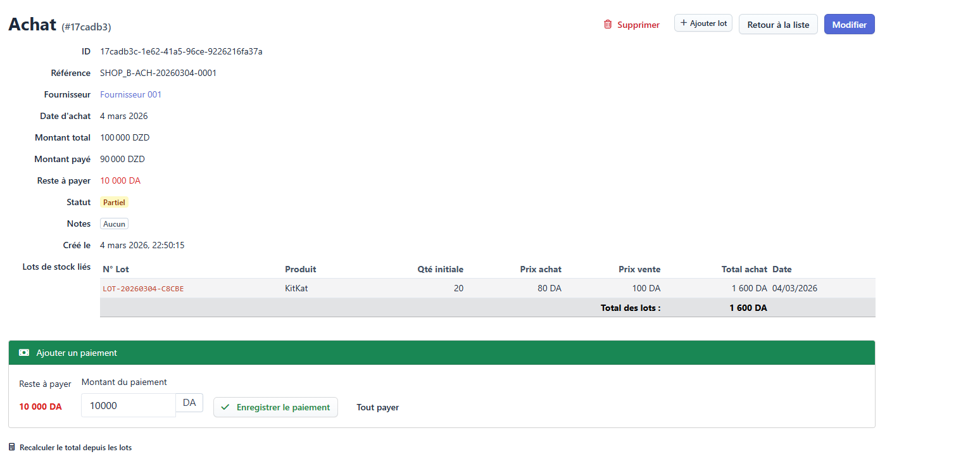This screenshot has height=454, width=980.
Task: Select the Tout payer option
Action: click(x=377, y=407)
